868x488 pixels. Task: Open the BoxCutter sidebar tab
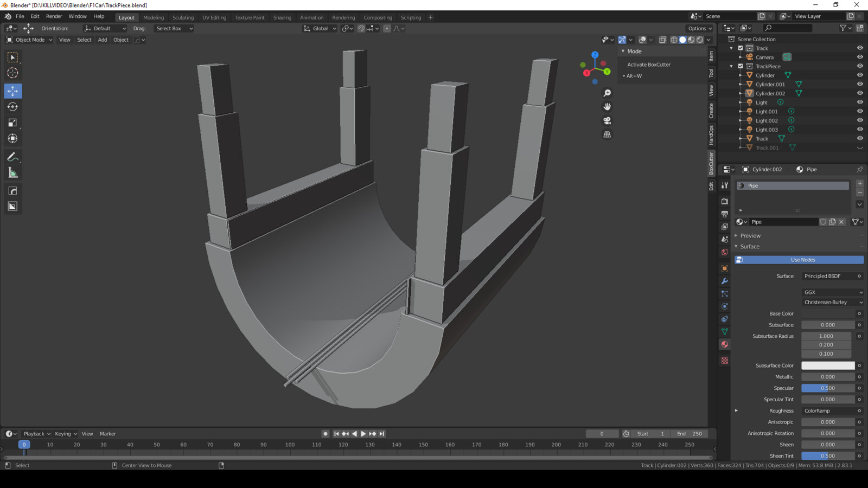(711, 163)
